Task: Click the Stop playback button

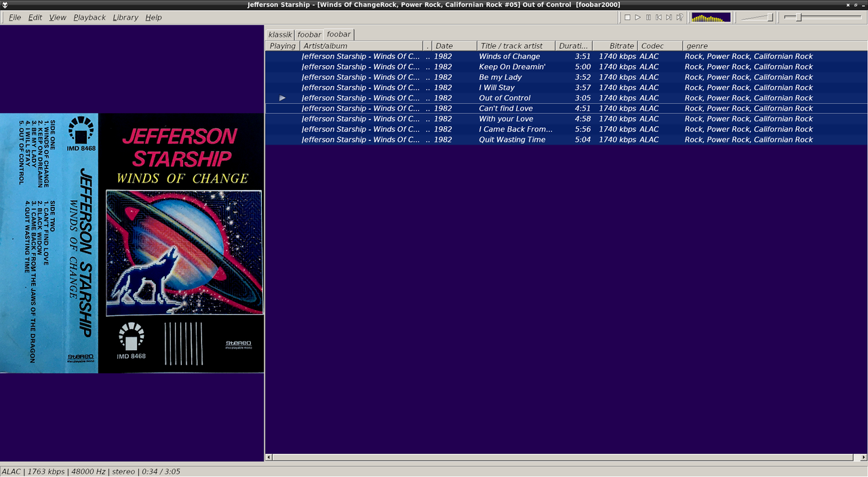Action: click(x=627, y=17)
